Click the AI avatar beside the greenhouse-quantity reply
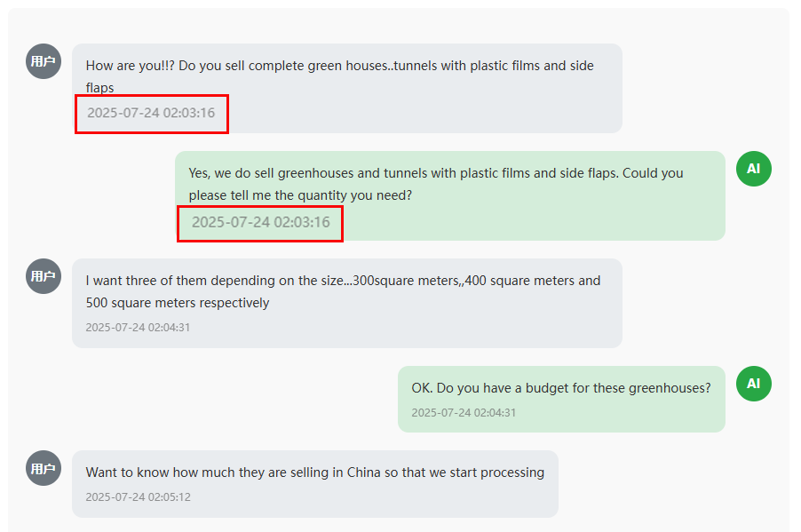The height and width of the screenshot is (532, 801). point(754,169)
